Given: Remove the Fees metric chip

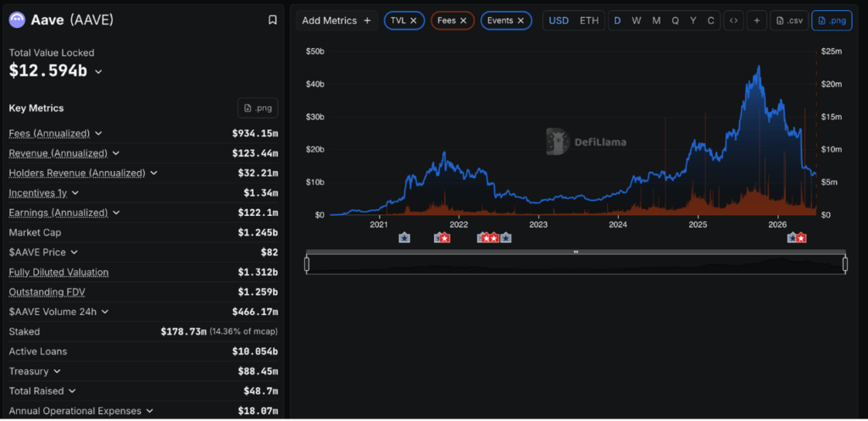Looking at the screenshot, I should (x=464, y=20).
